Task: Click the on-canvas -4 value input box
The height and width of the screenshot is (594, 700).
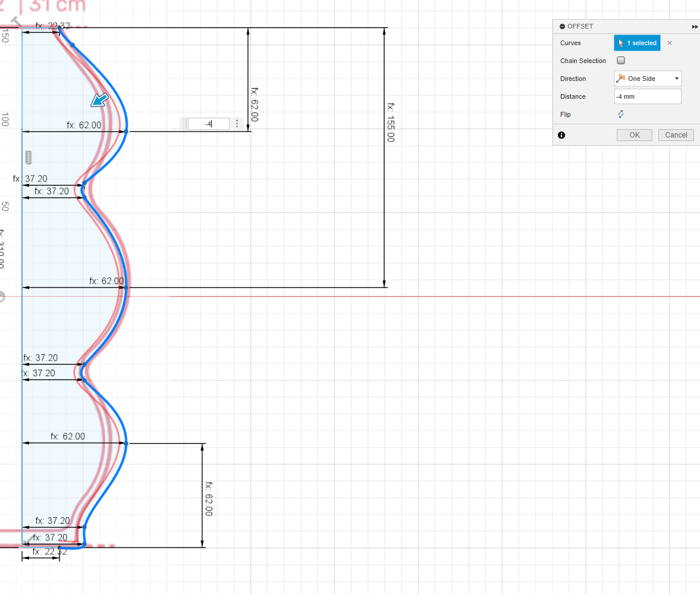Action: (208, 124)
